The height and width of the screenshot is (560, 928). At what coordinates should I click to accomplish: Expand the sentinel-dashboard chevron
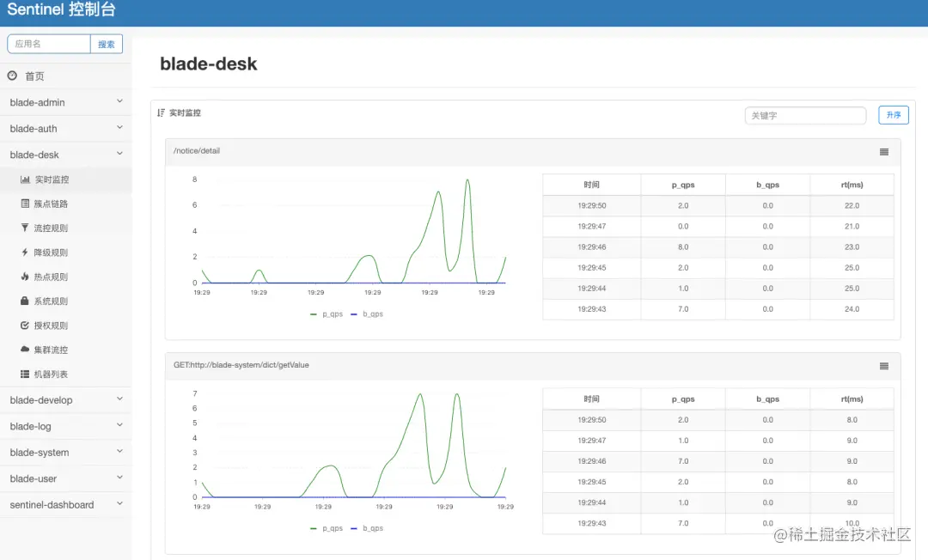pyautogui.click(x=119, y=504)
